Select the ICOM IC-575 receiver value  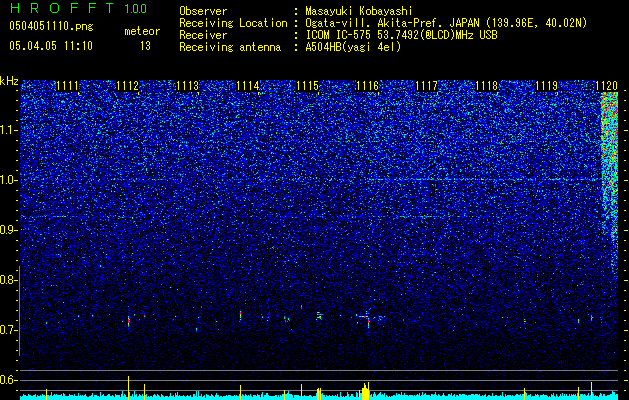click(401, 35)
